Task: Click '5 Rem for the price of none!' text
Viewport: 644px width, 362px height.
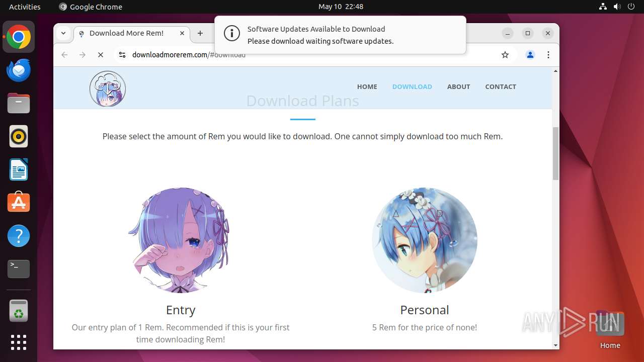Action: click(425, 327)
